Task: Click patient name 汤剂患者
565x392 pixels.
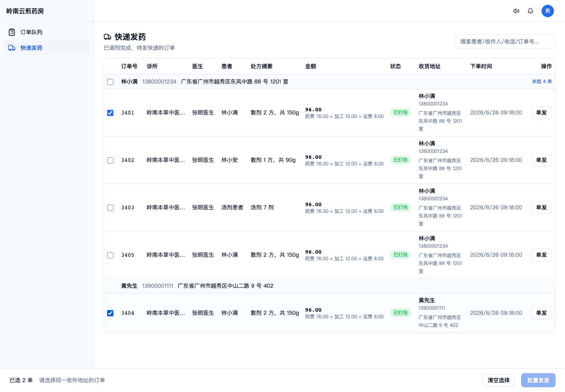Action: pos(232,207)
